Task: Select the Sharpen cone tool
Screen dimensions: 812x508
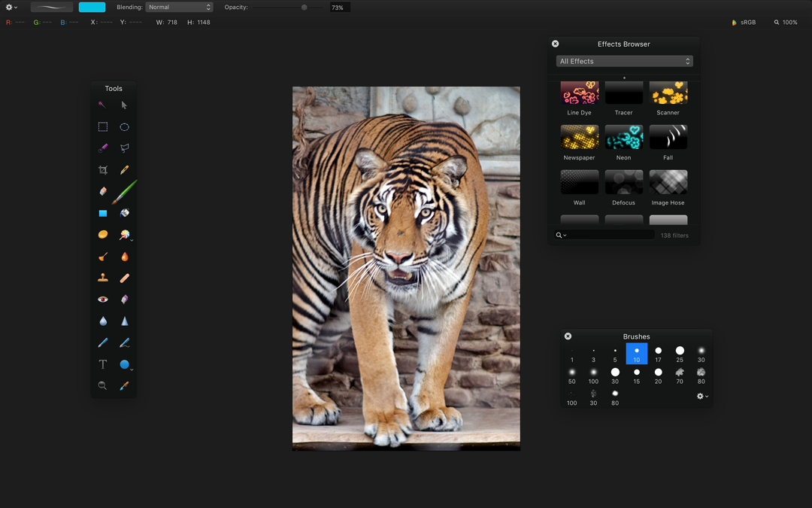Action: click(x=124, y=321)
